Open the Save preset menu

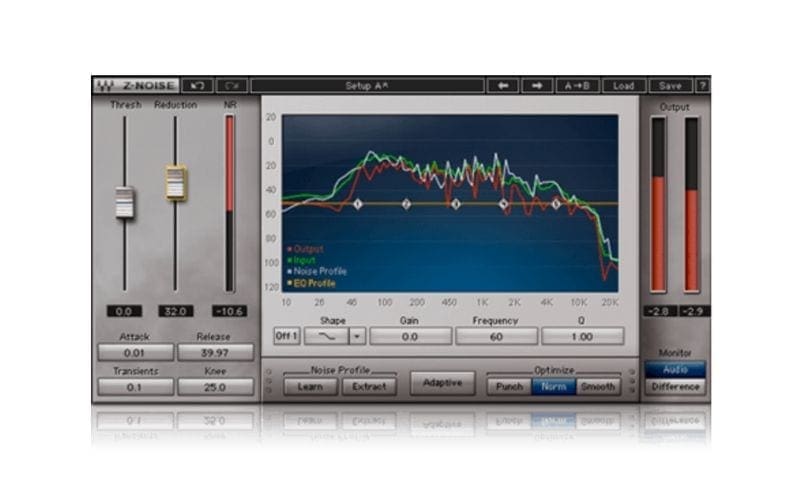pyautogui.click(x=671, y=86)
